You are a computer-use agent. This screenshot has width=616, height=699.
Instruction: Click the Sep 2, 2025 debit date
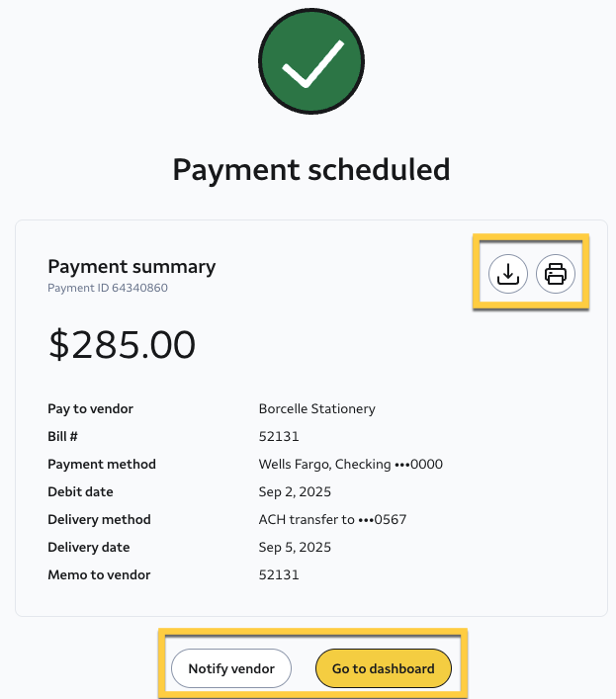[x=295, y=491]
